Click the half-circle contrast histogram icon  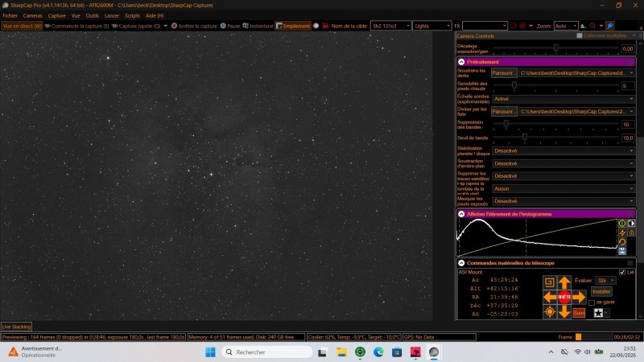pyautogui.click(x=631, y=224)
